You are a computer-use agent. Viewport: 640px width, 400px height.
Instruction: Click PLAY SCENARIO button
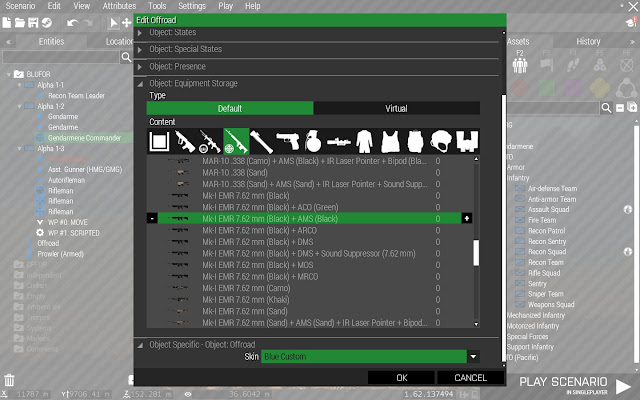coord(576,385)
